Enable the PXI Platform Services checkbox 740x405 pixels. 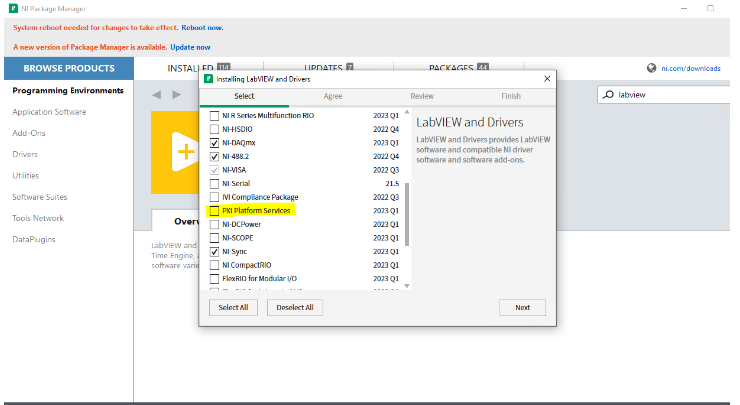[x=214, y=211]
